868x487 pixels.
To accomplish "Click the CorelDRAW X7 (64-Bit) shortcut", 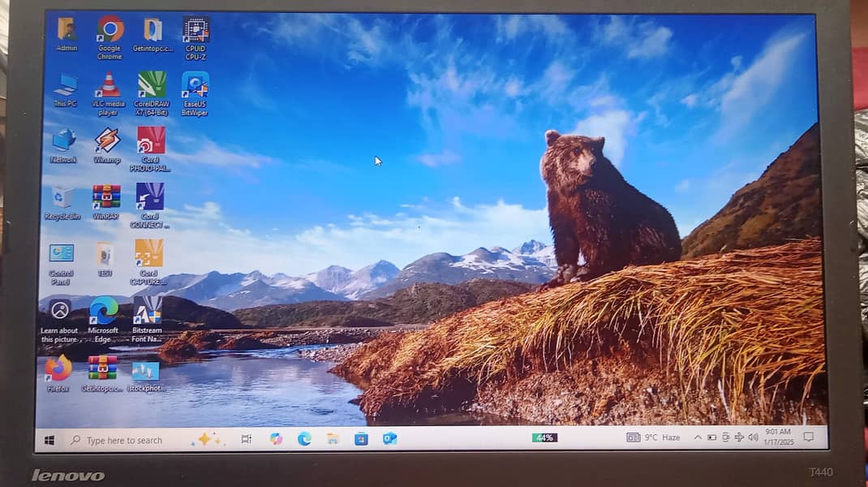I will 151,85.
